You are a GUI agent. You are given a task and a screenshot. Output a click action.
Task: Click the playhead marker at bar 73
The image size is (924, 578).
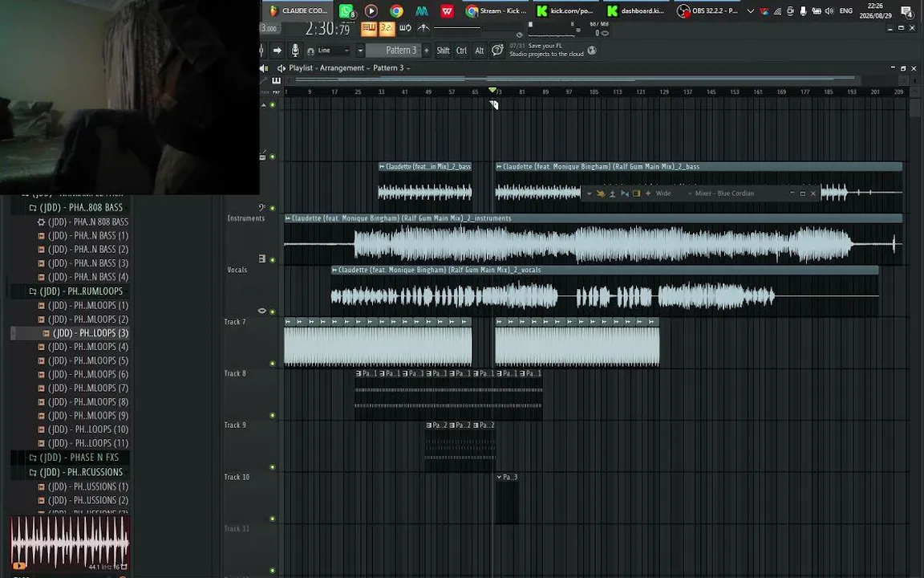492,90
